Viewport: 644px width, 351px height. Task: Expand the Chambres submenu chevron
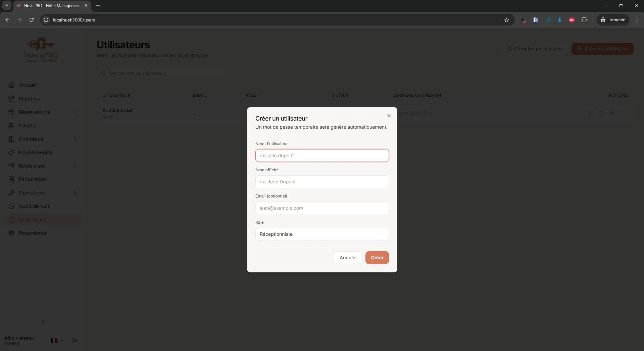[75, 139]
